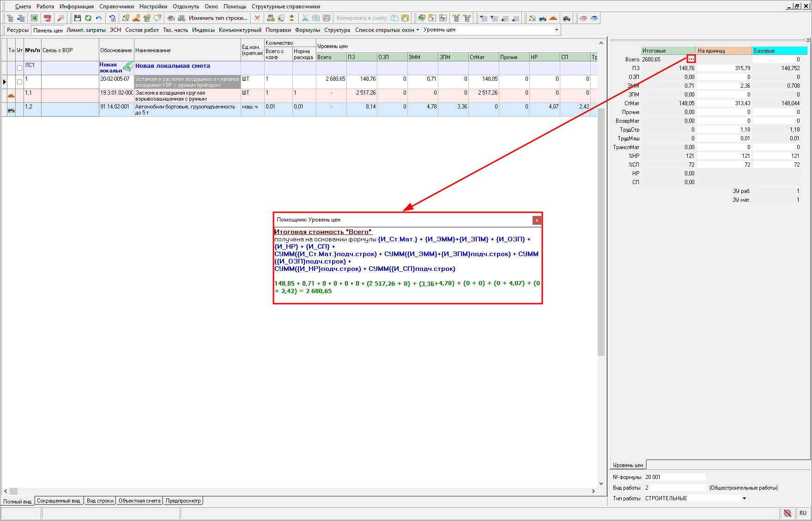Close the Помощник: Уровень цен popup

537,220
